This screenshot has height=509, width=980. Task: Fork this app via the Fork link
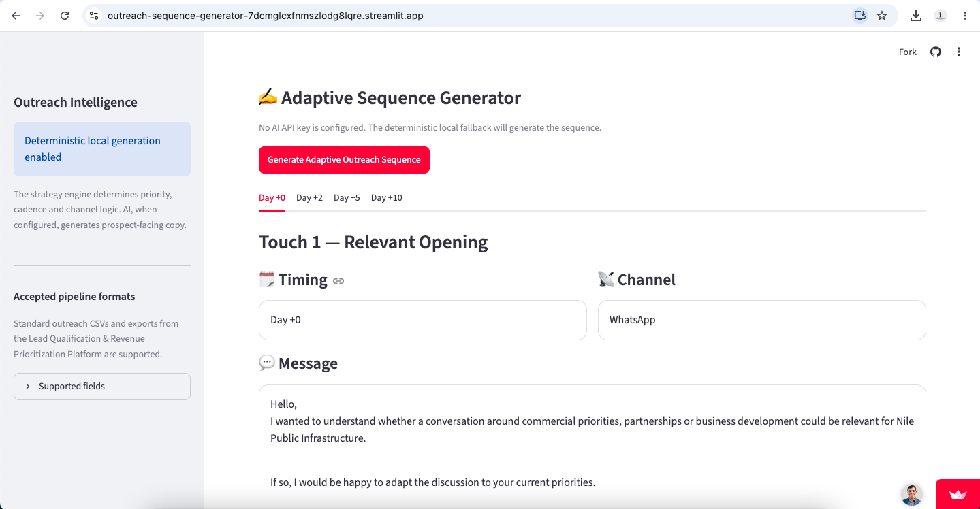click(x=908, y=52)
